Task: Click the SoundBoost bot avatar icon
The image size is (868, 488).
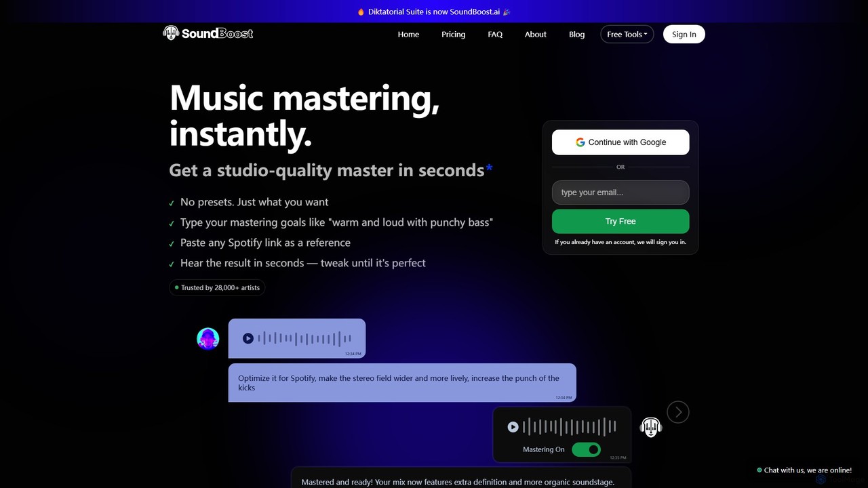Action: pyautogui.click(x=651, y=427)
